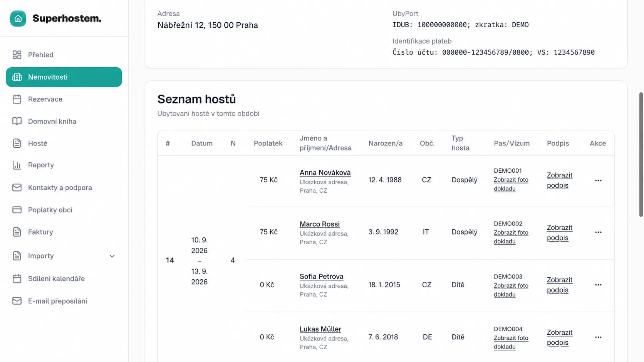Screen dimensions: 644x362
Task: Show signature for Marco Rossi
Action: [560, 233]
